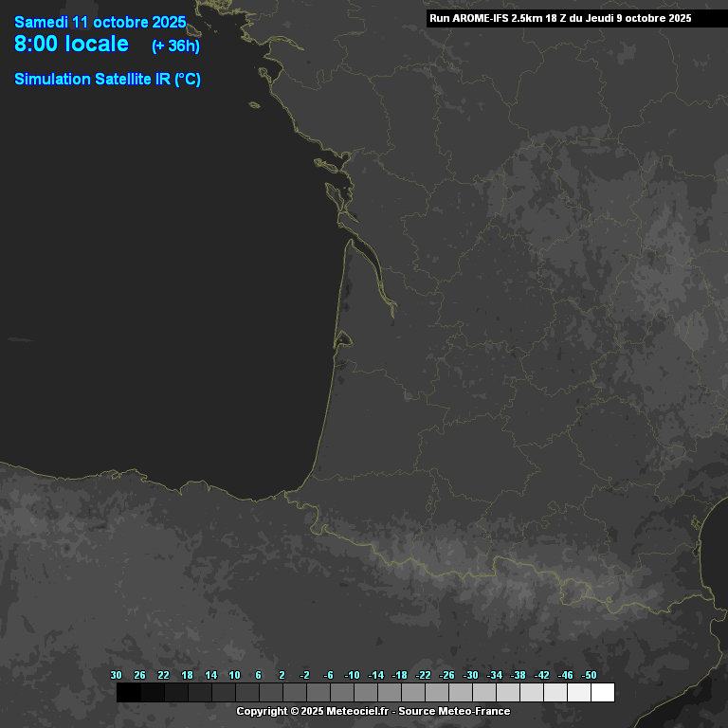Click the Arcachon Bay inlet on the coast

tap(343, 337)
